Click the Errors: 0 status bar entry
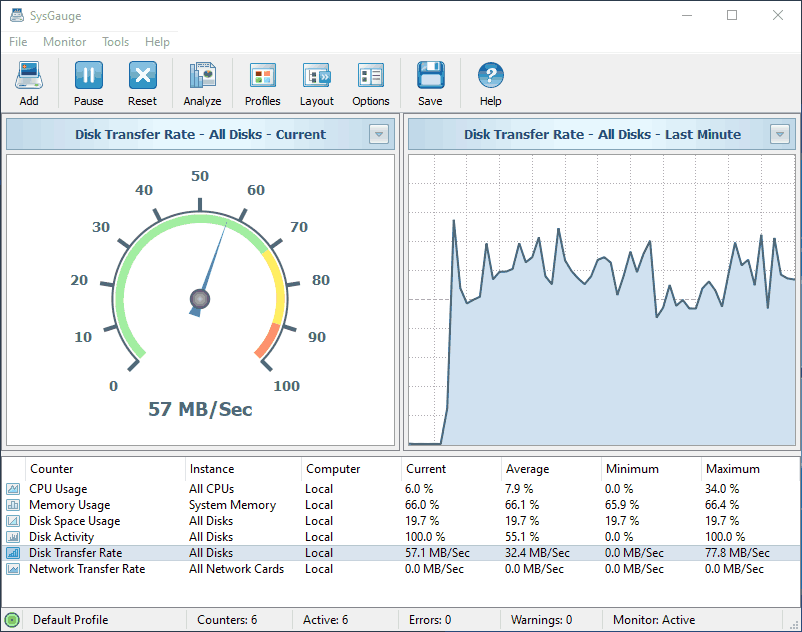Screen dimensions: 802x632 [430, 620]
